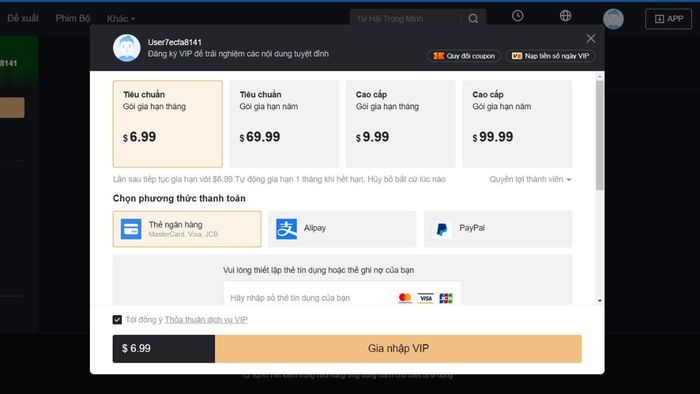Open the Khác dropdown menu
The image size is (700, 394).
(x=121, y=19)
